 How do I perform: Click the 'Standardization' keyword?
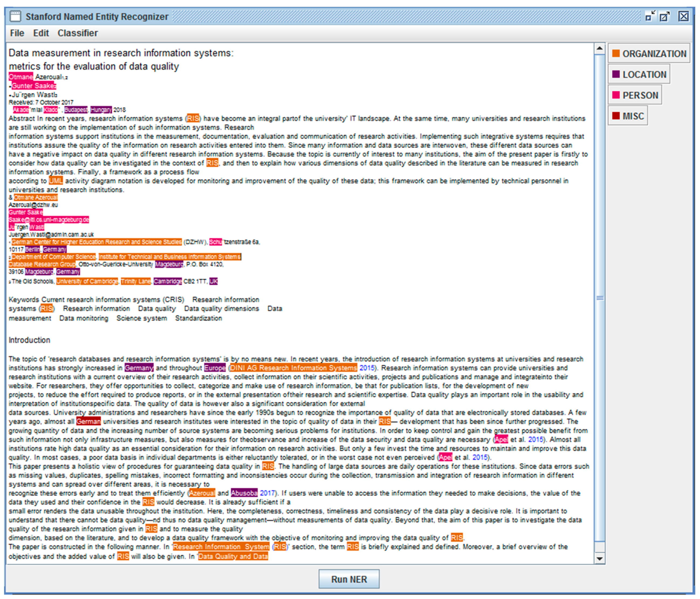[199, 318]
